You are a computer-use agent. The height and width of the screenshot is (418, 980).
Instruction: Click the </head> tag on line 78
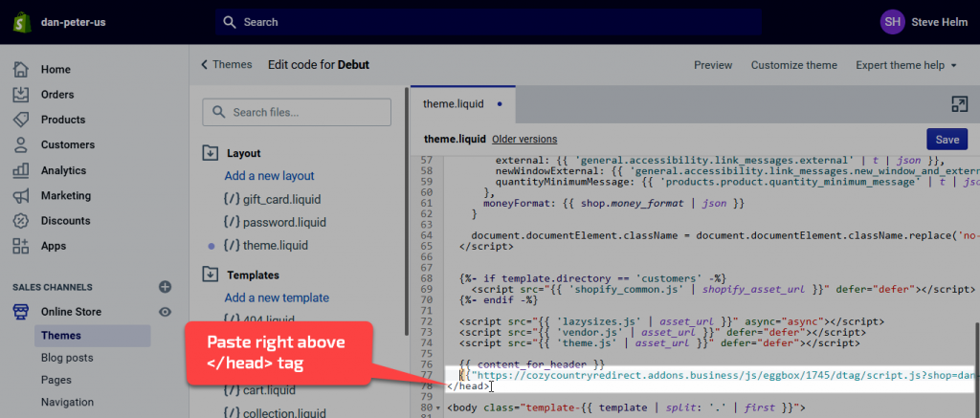click(x=469, y=386)
